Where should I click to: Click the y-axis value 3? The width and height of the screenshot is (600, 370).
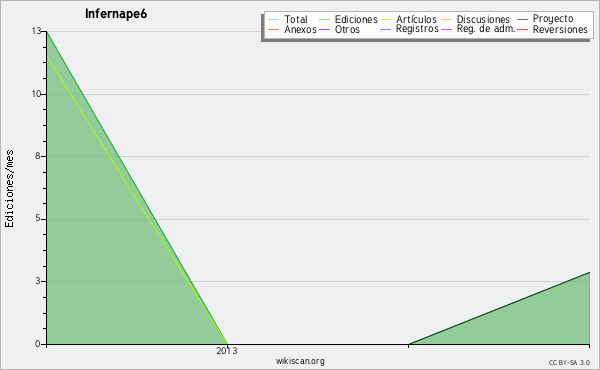click(x=38, y=281)
